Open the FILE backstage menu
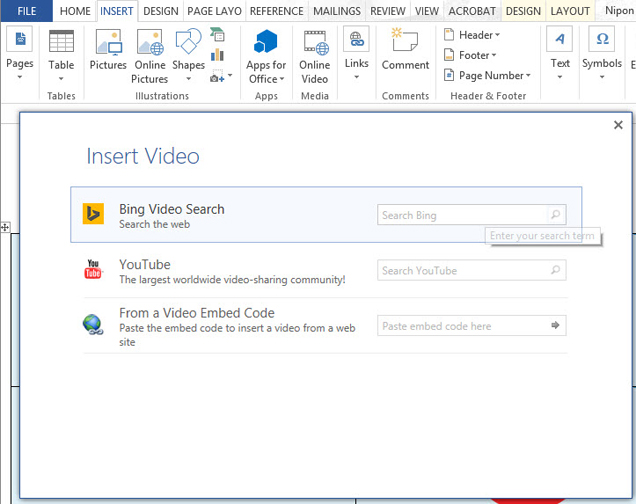Image resolution: width=636 pixels, height=504 pixels. [26, 11]
